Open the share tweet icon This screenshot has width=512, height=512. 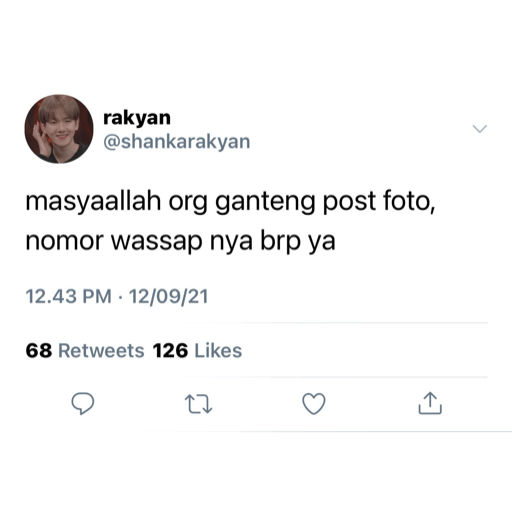click(x=430, y=403)
